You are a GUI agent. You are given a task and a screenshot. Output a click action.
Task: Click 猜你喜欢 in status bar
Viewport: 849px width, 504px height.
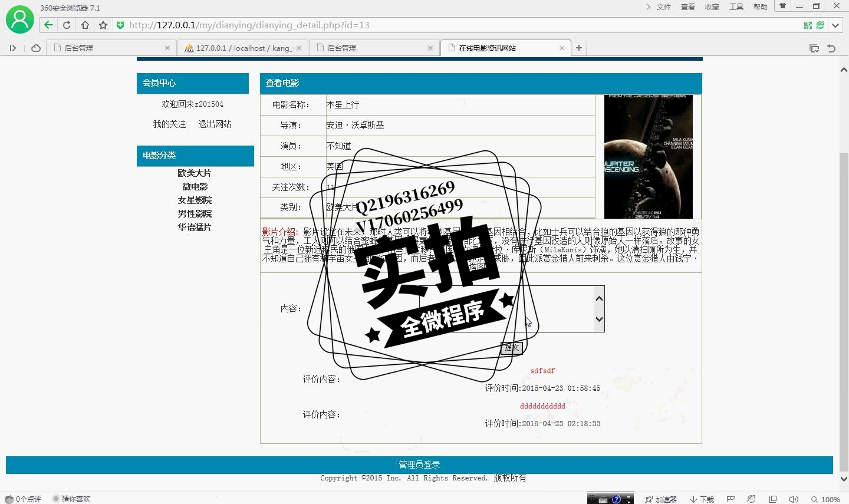tap(71, 499)
